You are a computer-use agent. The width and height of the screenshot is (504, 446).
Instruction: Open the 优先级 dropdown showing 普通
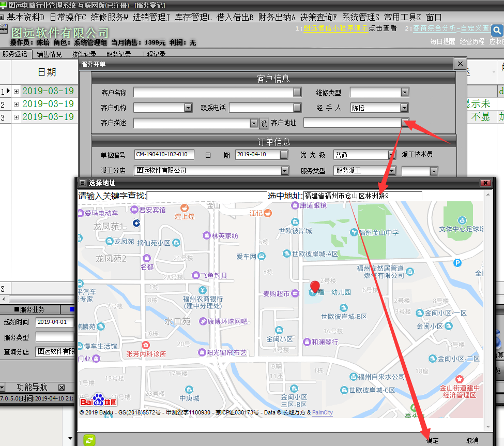pos(391,155)
